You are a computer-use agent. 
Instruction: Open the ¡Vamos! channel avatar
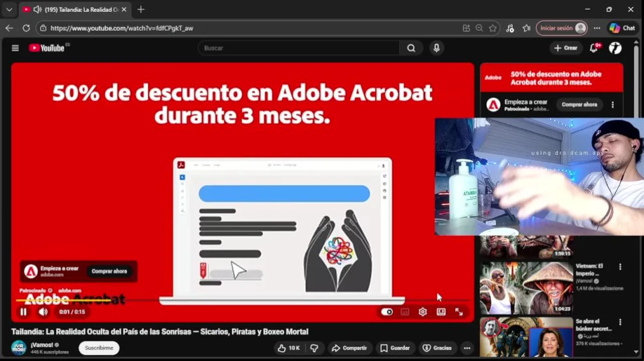19,348
